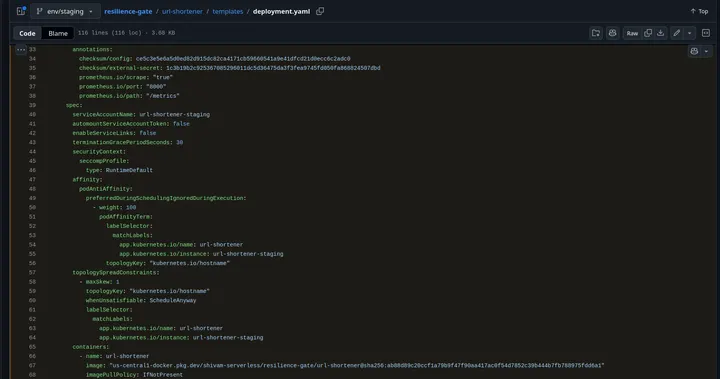Copy the deployment.yaml file path

coord(320,11)
